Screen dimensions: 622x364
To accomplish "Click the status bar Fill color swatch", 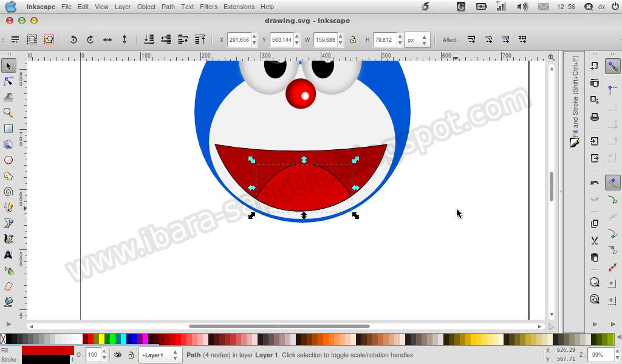I will pos(47,351).
